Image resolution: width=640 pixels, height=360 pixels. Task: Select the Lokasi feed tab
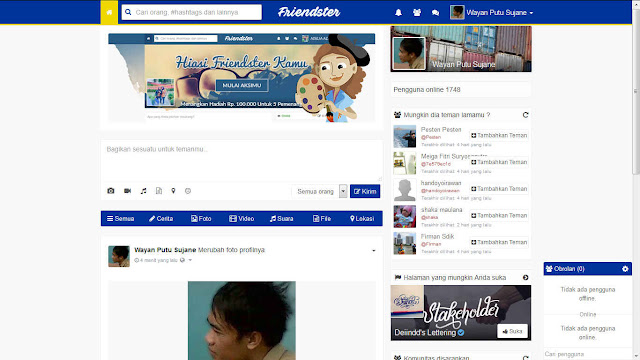(362, 219)
